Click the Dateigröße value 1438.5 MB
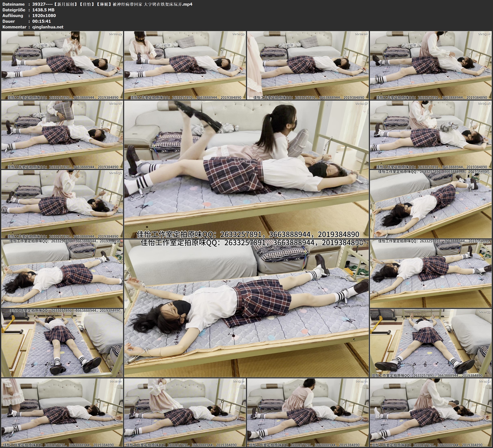 (43, 10)
